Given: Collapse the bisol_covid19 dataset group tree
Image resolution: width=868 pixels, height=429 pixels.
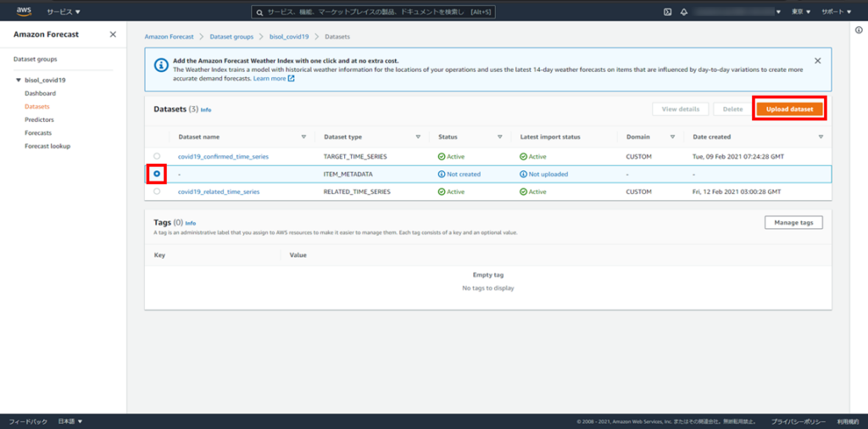Looking at the screenshot, I should click(18, 80).
